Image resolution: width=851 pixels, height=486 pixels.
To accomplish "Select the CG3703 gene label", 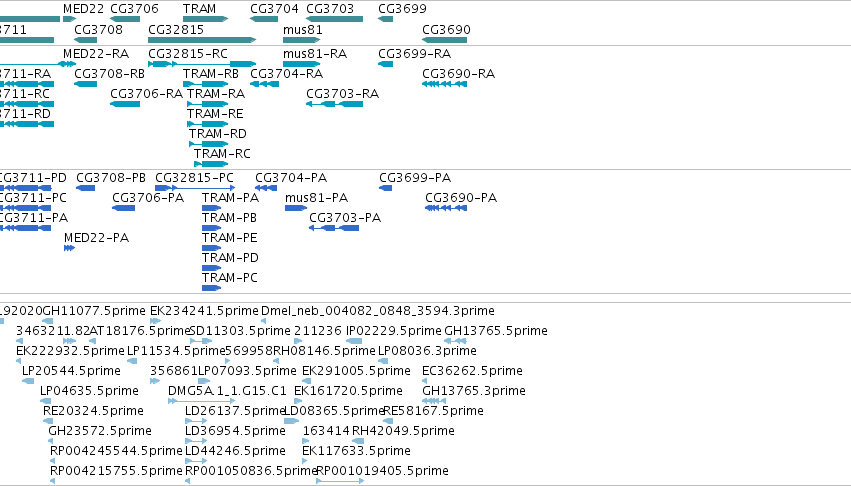I will [330, 9].
